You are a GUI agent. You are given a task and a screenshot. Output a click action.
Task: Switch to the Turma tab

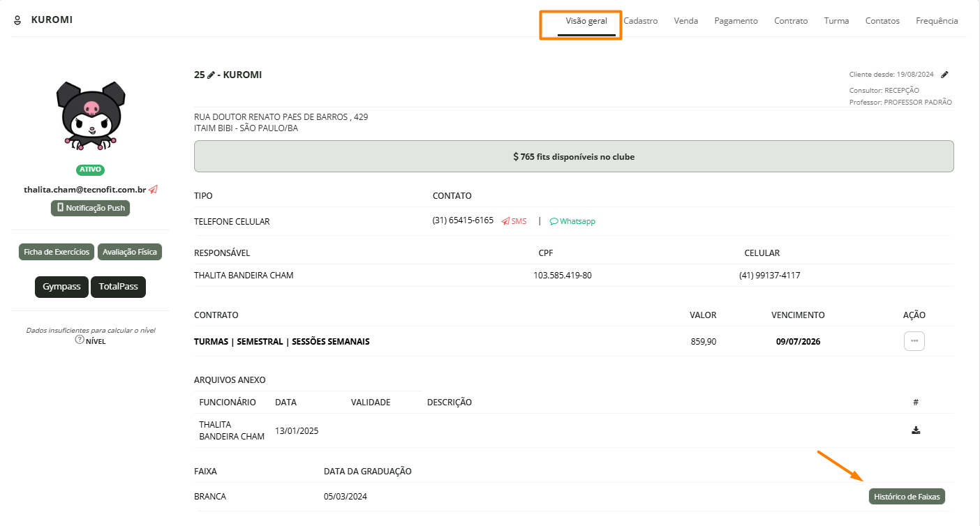point(836,21)
